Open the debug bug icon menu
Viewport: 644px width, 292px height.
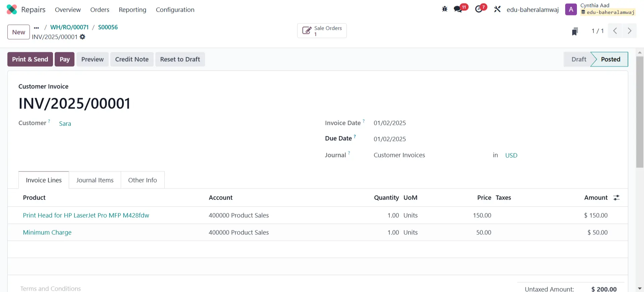(444, 9)
